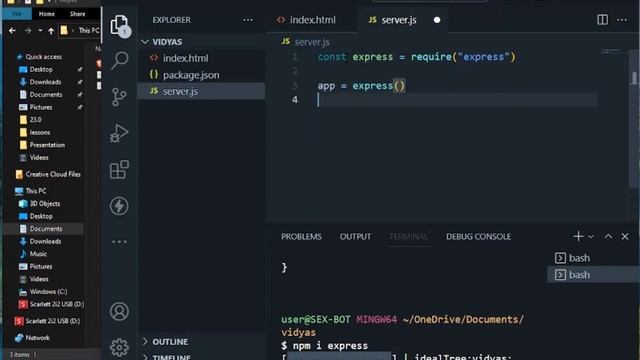
Task: Open the 23.0 folder in Quick access
Action: coord(36,120)
